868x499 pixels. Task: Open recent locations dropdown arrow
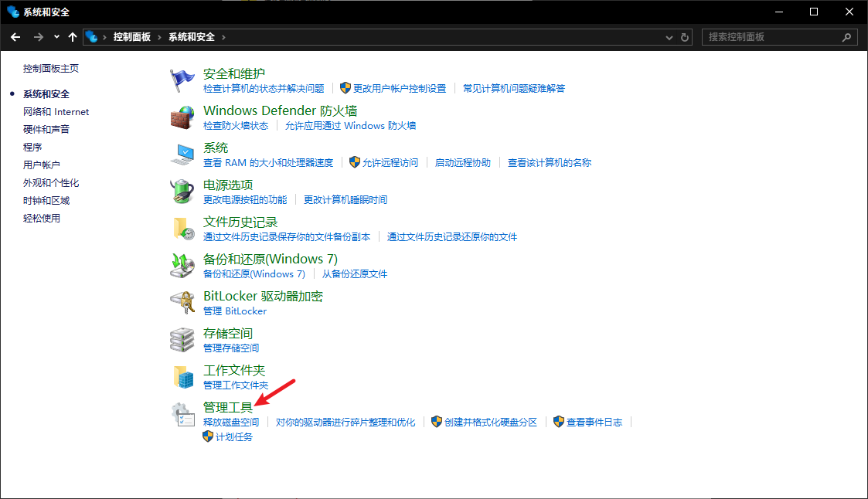pyautogui.click(x=56, y=37)
